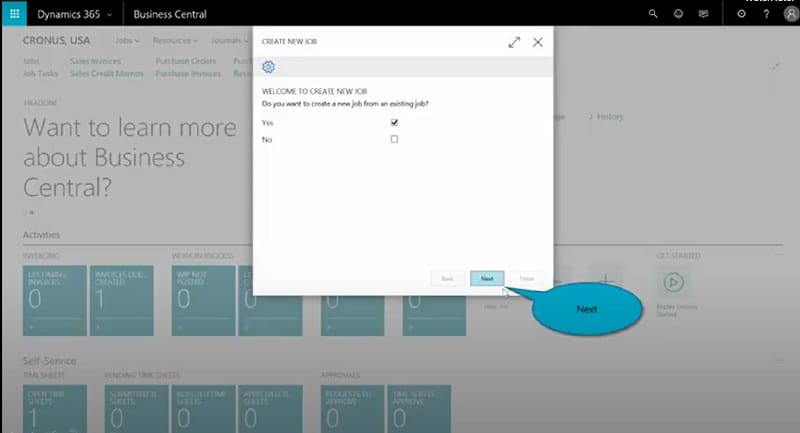Viewport: 800px width, 433px height.
Task: Open the Invoices Due Not Created tile
Action: pyautogui.click(x=121, y=300)
